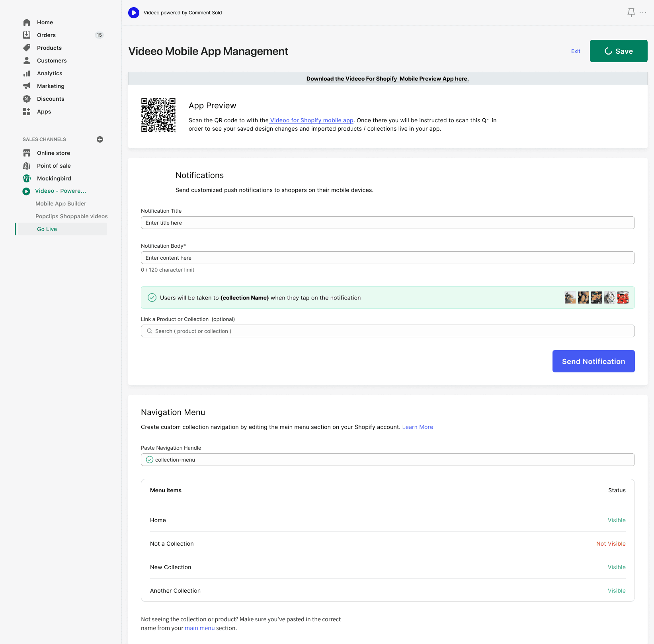Focus the Paste Navigation Handle field
Screen dimensions: 654x644
point(388,460)
